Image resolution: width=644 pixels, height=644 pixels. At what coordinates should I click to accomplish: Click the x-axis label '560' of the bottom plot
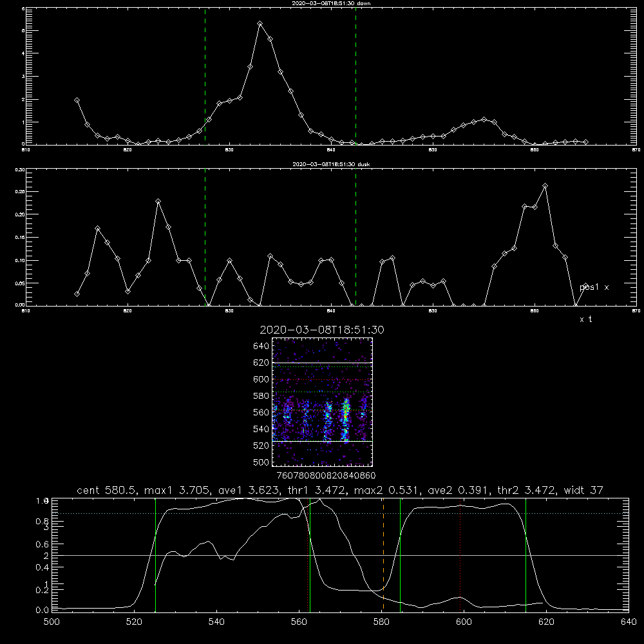coord(299,622)
